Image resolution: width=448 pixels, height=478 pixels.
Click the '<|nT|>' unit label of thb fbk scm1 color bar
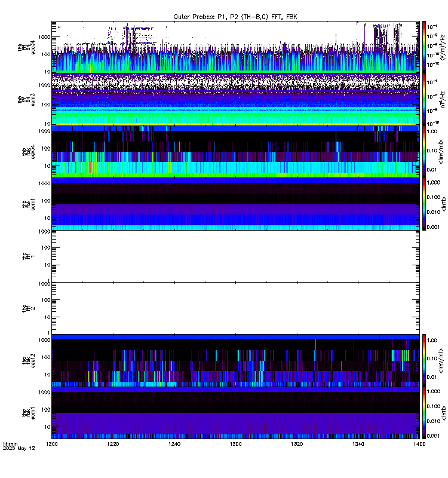pyautogui.click(x=444, y=204)
